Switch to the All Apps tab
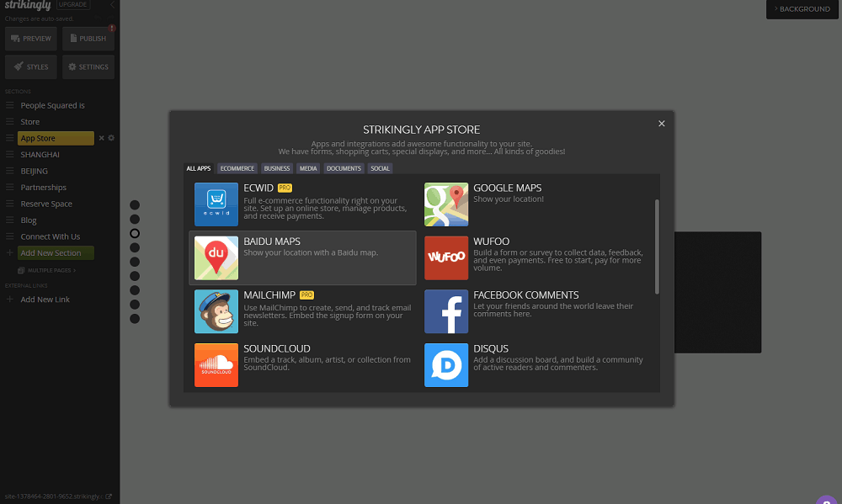Image resolution: width=842 pixels, height=504 pixels. [198, 168]
